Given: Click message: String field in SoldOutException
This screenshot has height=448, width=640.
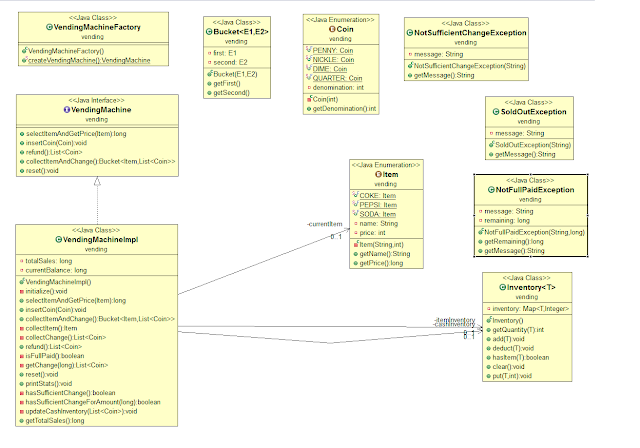Looking at the screenshot, I should pyautogui.click(x=520, y=133).
